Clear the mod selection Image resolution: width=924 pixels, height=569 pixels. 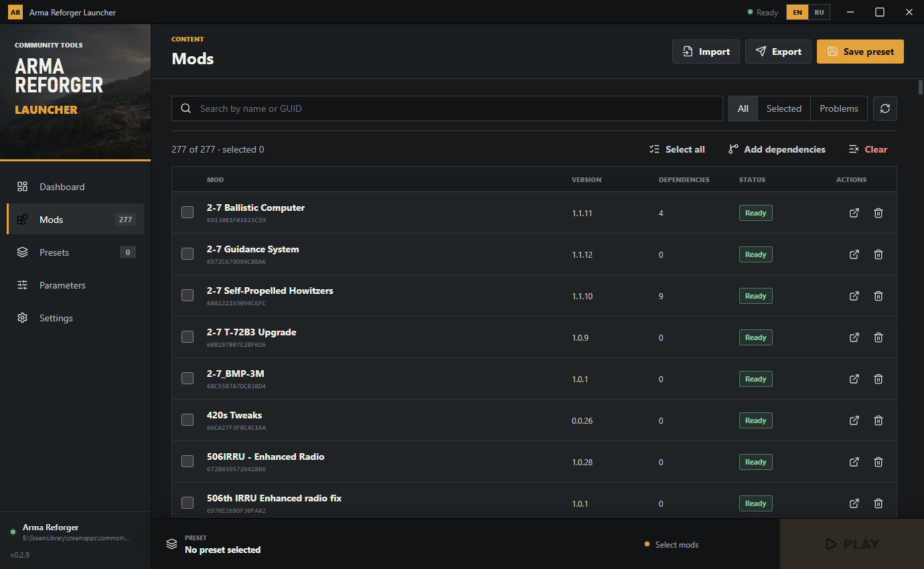pos(868,149)
